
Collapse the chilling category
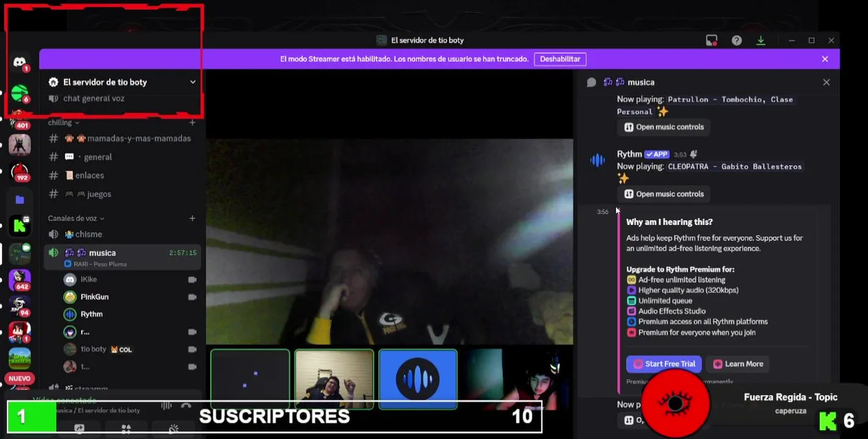64,123
